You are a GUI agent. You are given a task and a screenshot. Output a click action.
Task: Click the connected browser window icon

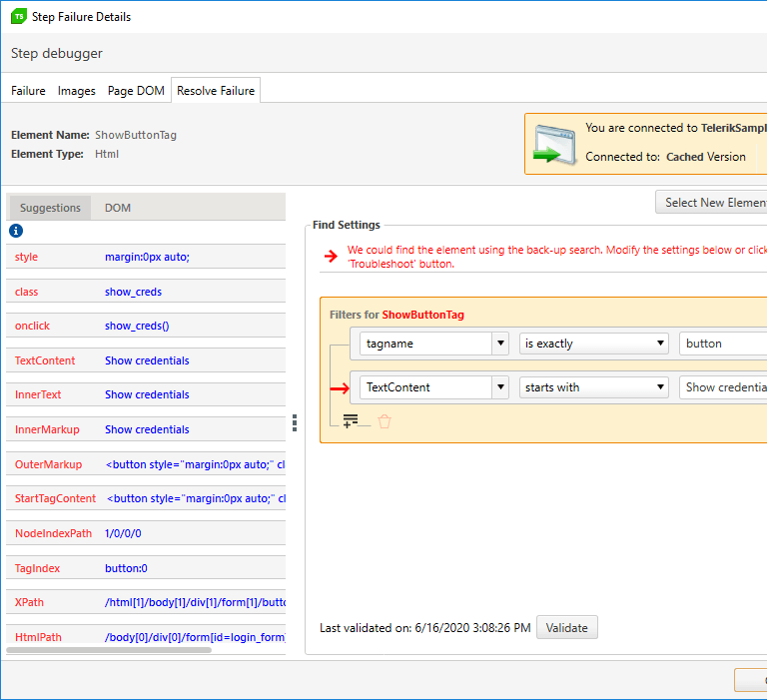click(554, 144)
